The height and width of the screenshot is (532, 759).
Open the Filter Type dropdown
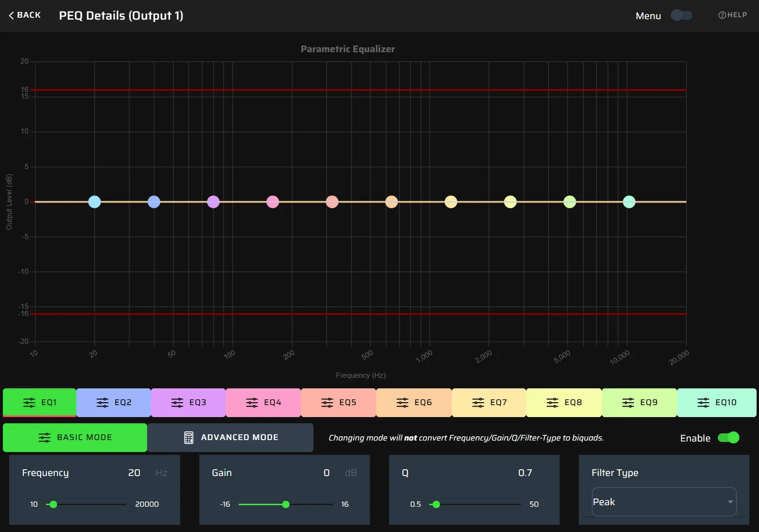tap(664, 502)
